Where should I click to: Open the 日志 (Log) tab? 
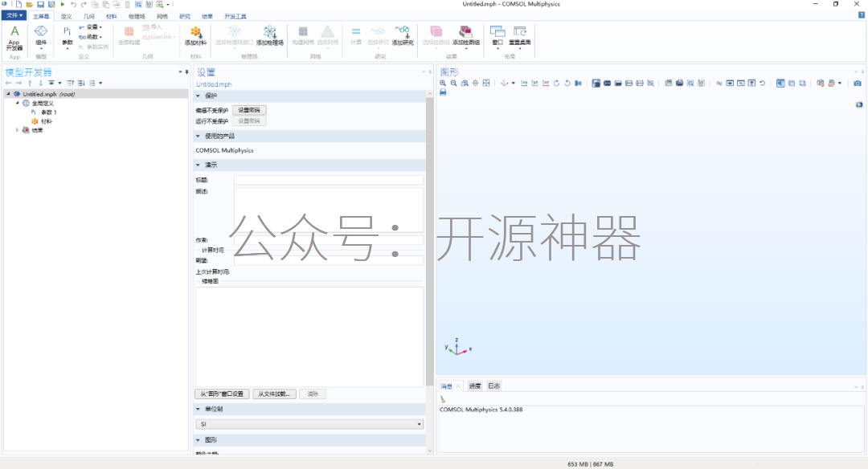coord(493,386)
